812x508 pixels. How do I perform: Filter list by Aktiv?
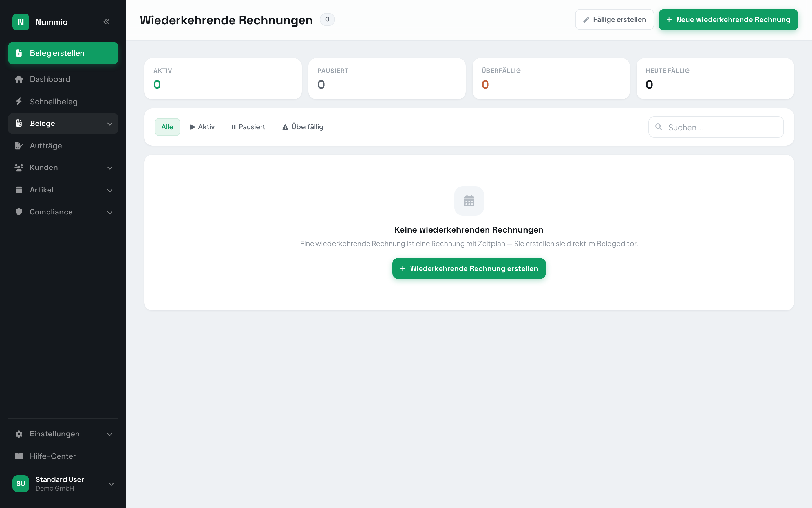[202, 127]
